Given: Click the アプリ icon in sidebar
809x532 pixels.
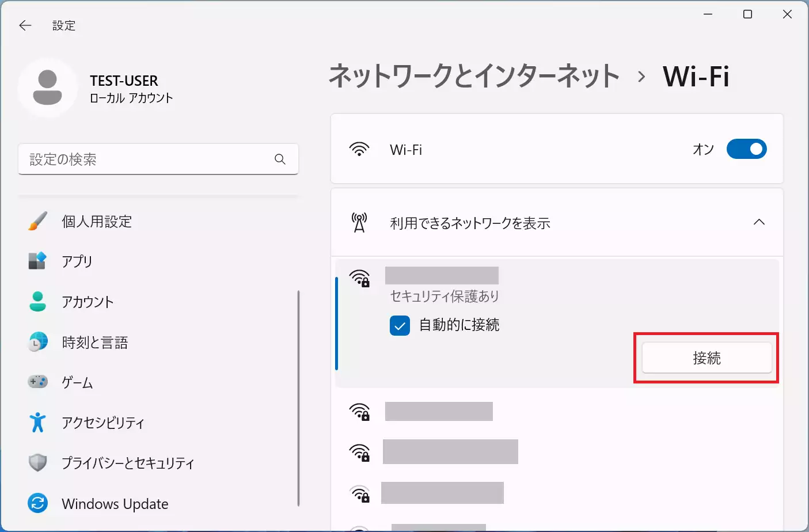Looking at the screenshot, I should 37,261.
